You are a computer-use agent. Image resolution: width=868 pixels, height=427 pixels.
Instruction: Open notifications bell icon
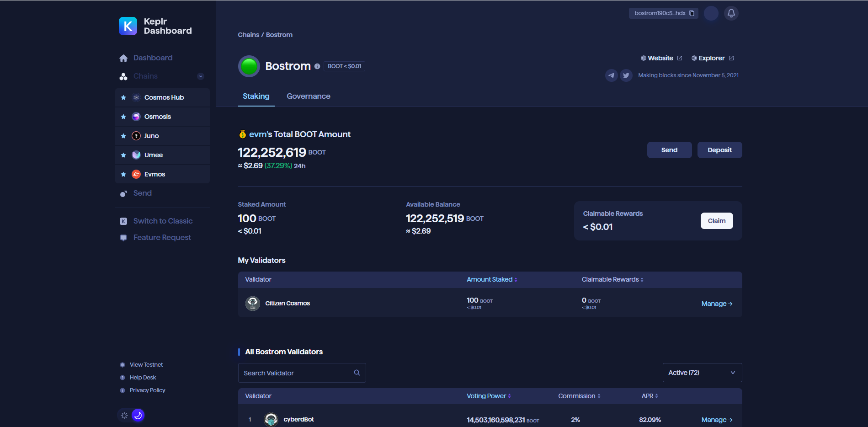(731, 13)
